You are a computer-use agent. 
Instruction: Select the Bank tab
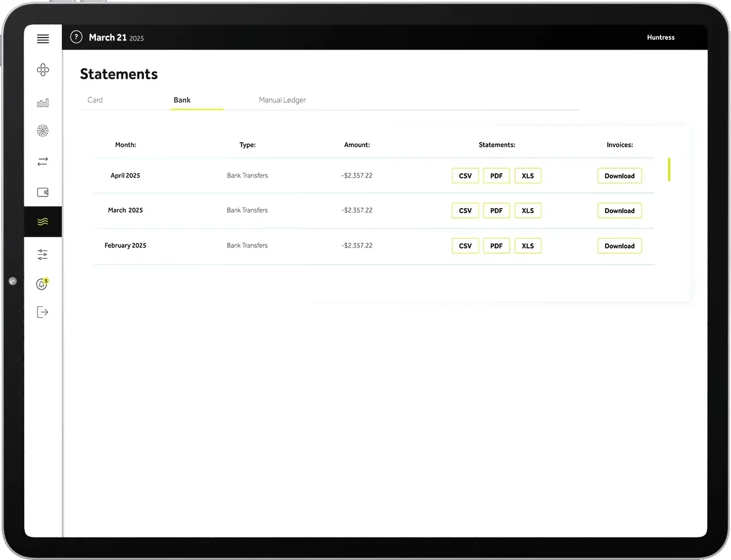[x=182, y=100]
